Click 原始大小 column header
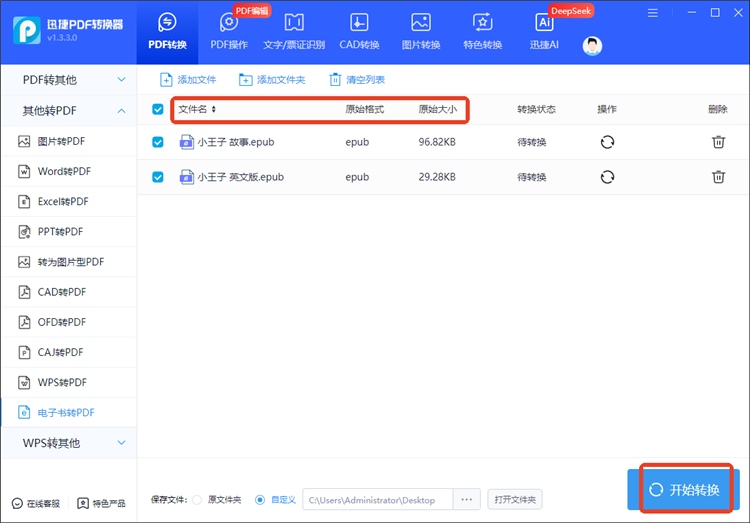The width and height of the screenshot is (750, 523). (x=438, y=109)
